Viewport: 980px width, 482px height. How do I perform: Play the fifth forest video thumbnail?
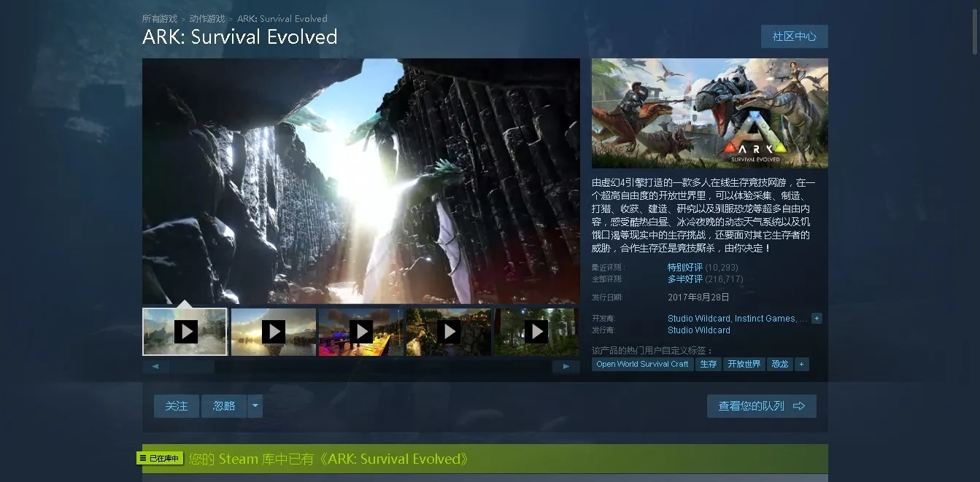pos(536,332)
